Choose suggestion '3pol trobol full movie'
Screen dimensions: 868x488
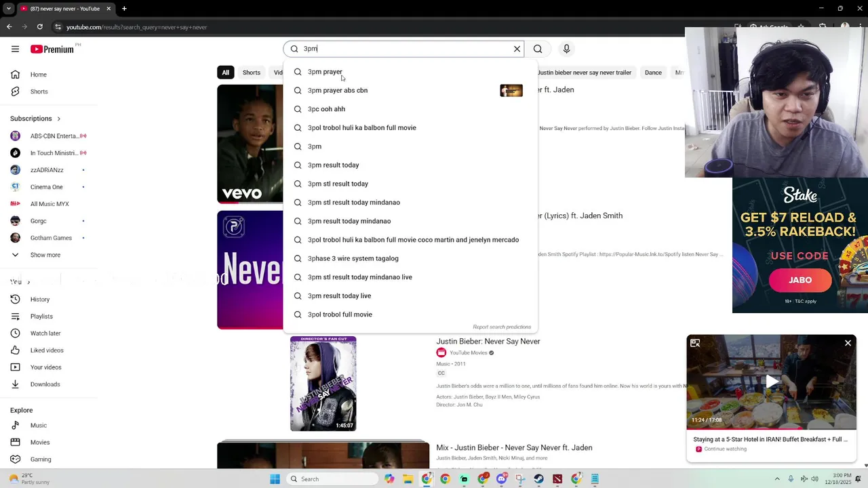point(410,314)
